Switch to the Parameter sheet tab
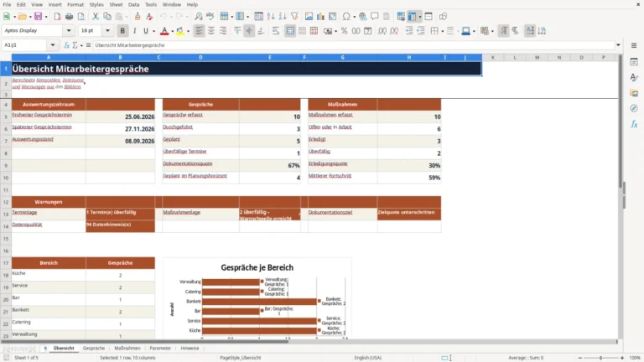644x362 pixels. point(160,348)
